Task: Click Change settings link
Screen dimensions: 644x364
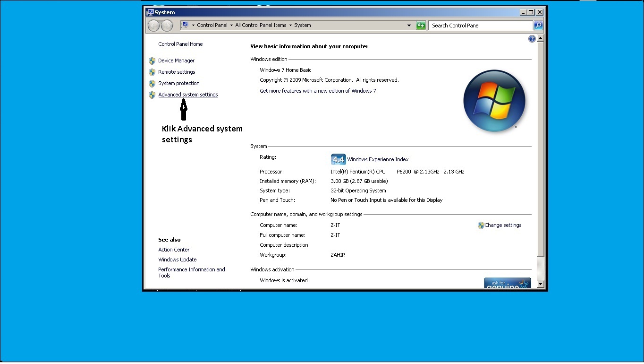Action: click(x=503, y=225)
